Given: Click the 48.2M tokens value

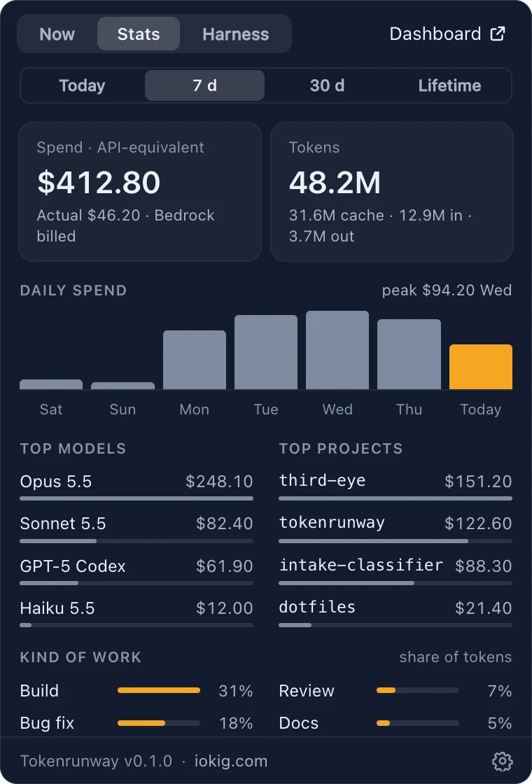Looking at the screenshot, I should click(x=335, y=182).
